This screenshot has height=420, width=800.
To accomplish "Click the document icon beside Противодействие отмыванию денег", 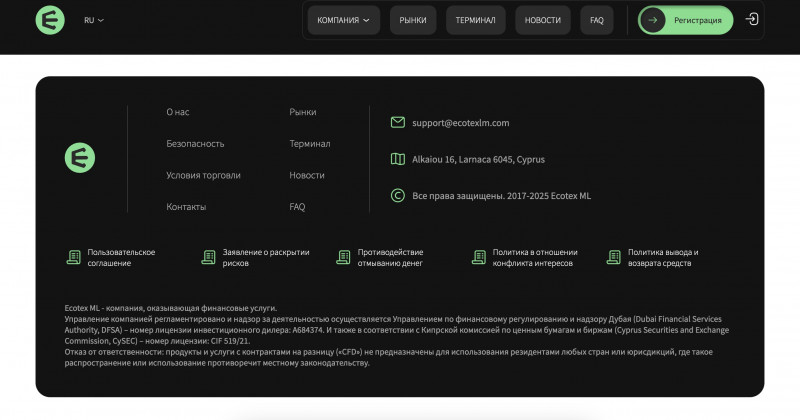I will [343, 257].
